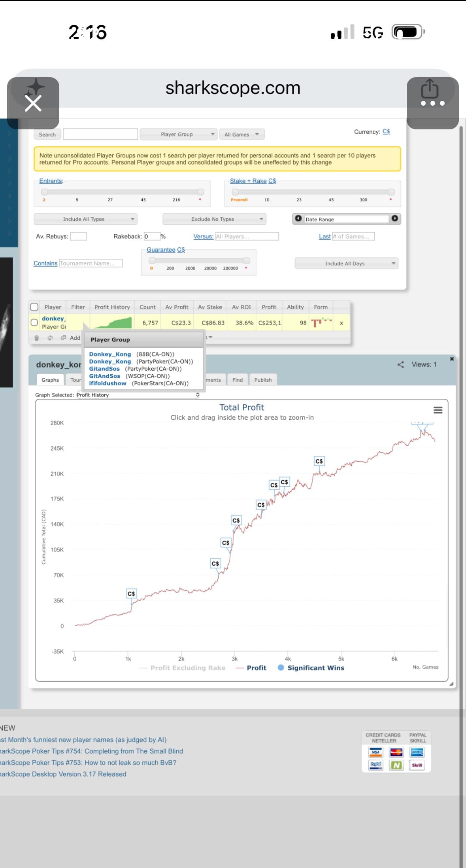Toggle the Significant Wins legend dot
The height and width of the screenshot is (868, 466).
pyautogui.click(x=281, y=667)
